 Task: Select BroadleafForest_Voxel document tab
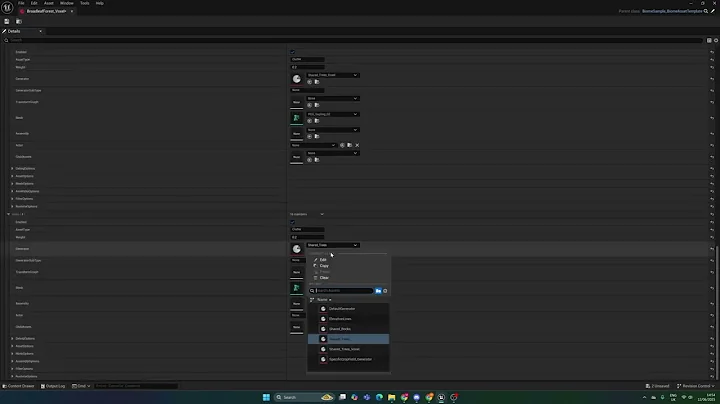point(46,11)
